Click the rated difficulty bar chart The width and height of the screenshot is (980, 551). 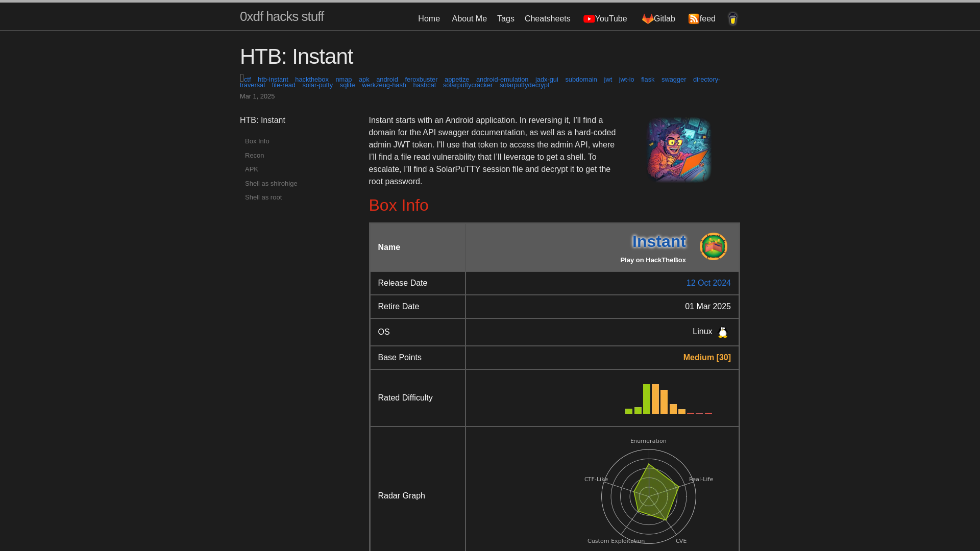pos(669,398)
